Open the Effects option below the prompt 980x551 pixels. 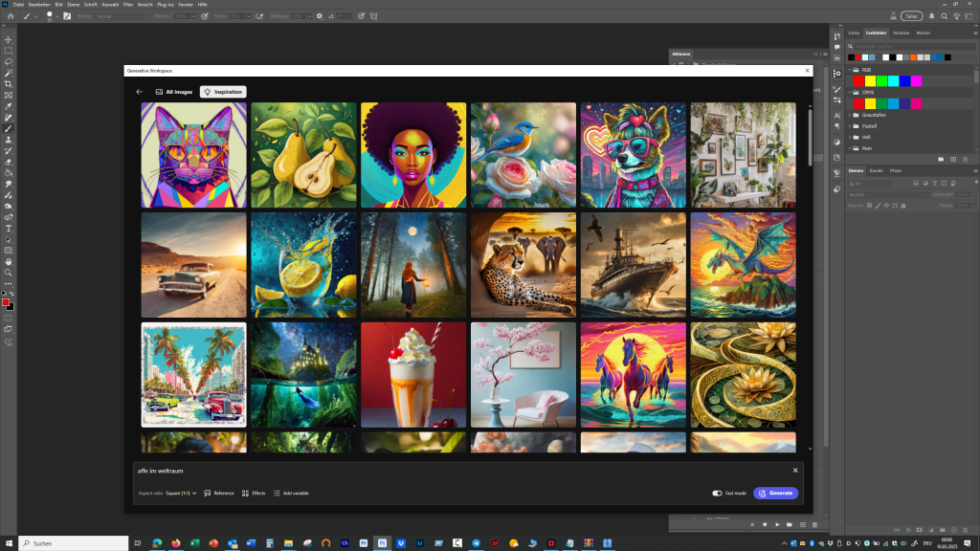pyautogui.click(x=254, y=493)
